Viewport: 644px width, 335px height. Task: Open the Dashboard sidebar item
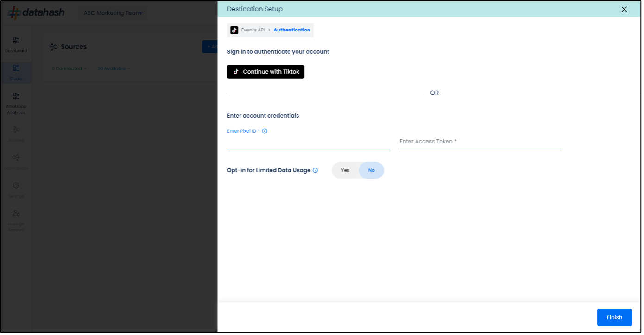(x=16, y=44)
